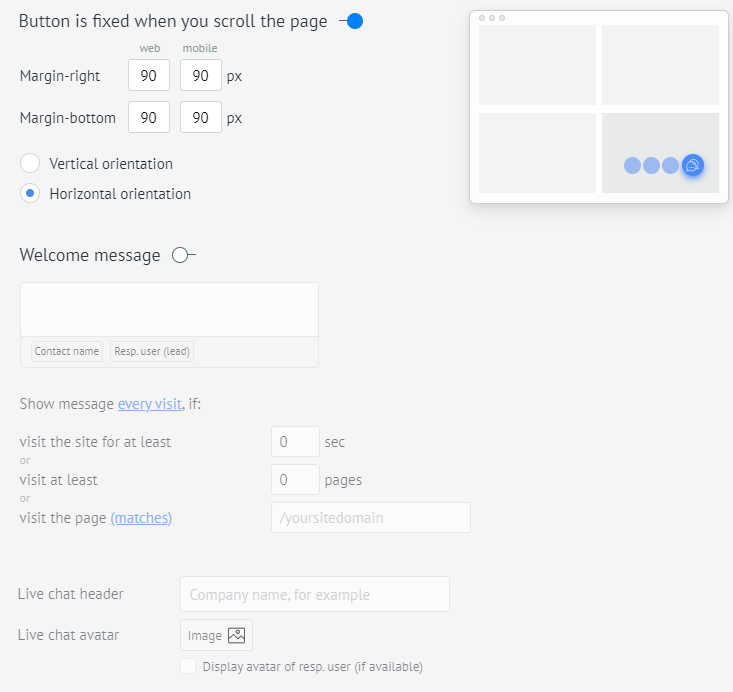Click the middle light-blue circle in preview
733x692 pixels.
[x=651, y=166]
